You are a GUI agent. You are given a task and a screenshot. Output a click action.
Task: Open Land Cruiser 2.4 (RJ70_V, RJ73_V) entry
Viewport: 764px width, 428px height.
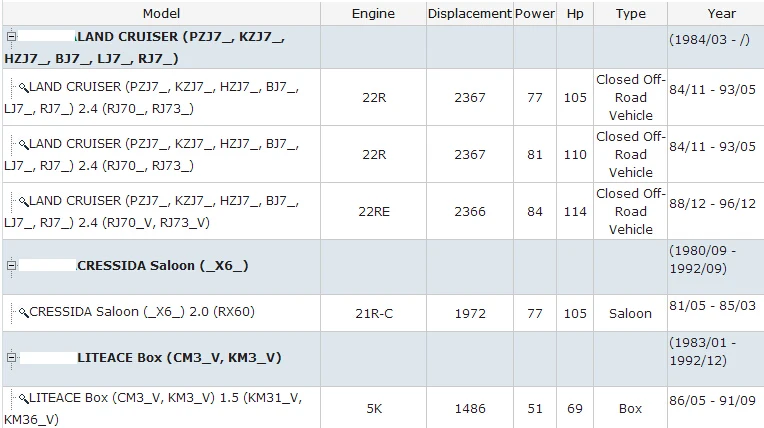point(151,212)
